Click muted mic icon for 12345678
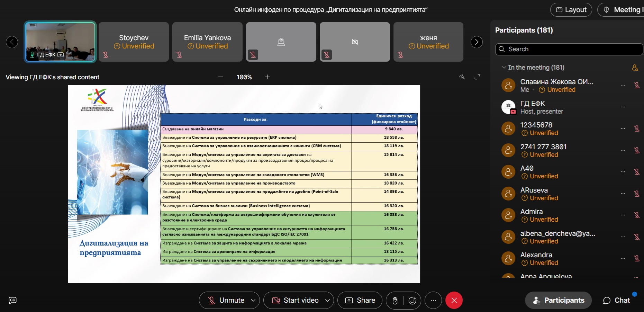644x312 pixels. pos(637,128)
